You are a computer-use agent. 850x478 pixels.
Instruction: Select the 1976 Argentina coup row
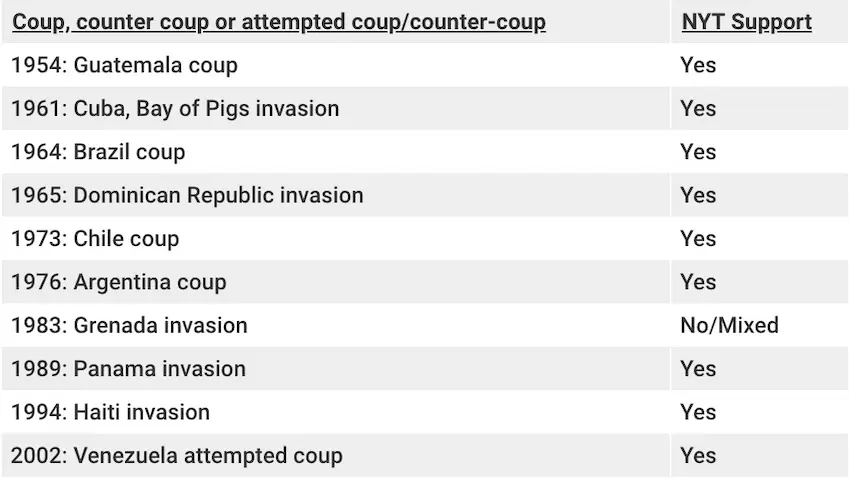point(425,282)
